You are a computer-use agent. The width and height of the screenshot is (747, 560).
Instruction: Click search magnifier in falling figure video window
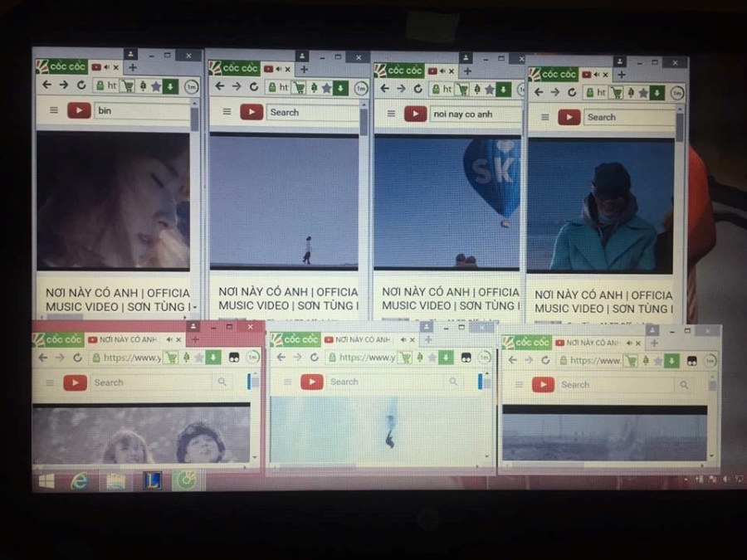(x=453, y=382)
